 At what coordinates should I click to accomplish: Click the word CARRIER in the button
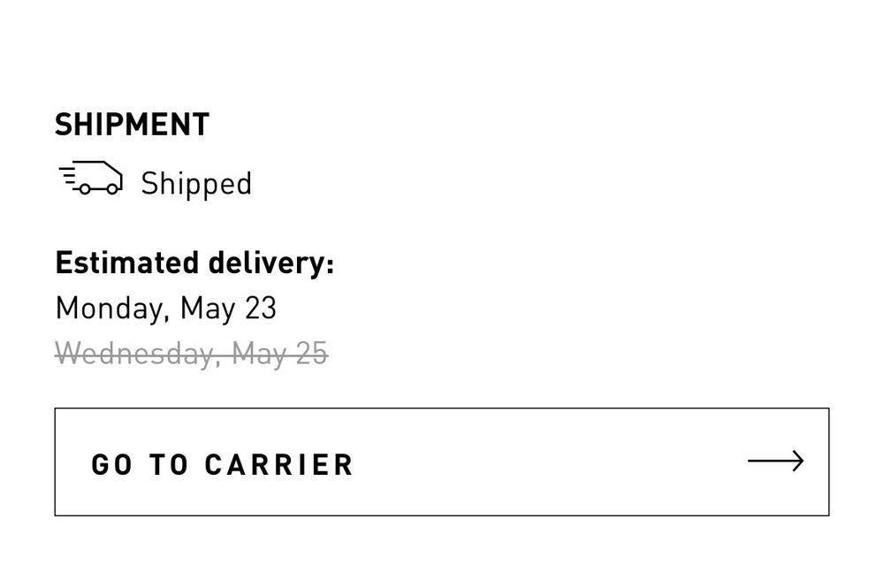278,465
